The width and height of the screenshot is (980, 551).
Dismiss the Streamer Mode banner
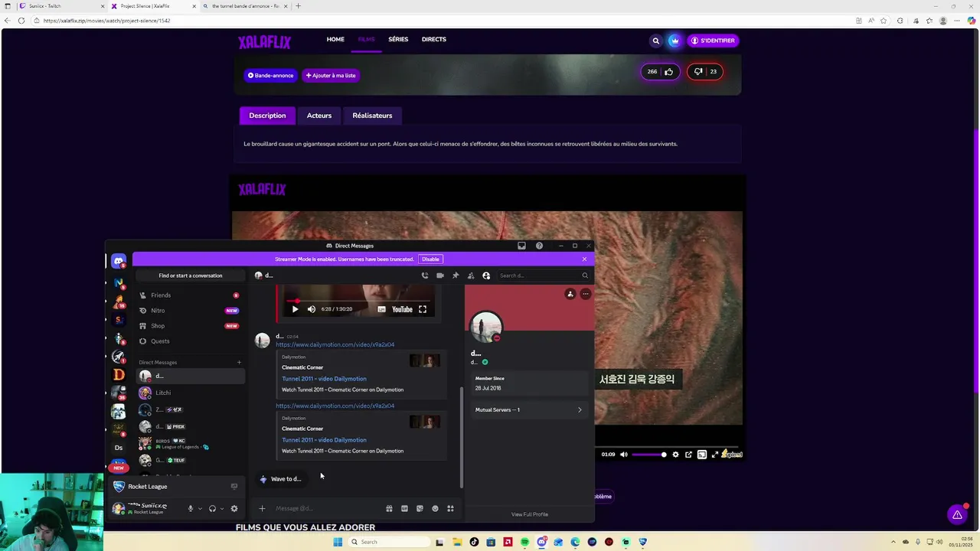point(584,259)
